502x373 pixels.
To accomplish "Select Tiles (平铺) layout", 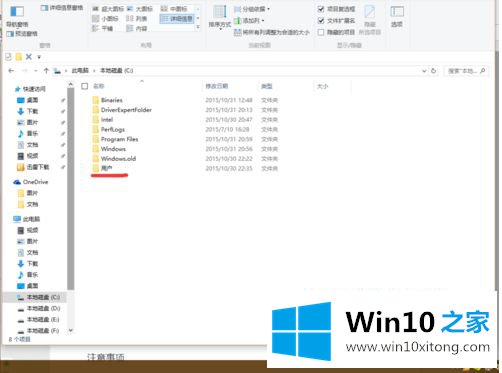I will (102, 29).
